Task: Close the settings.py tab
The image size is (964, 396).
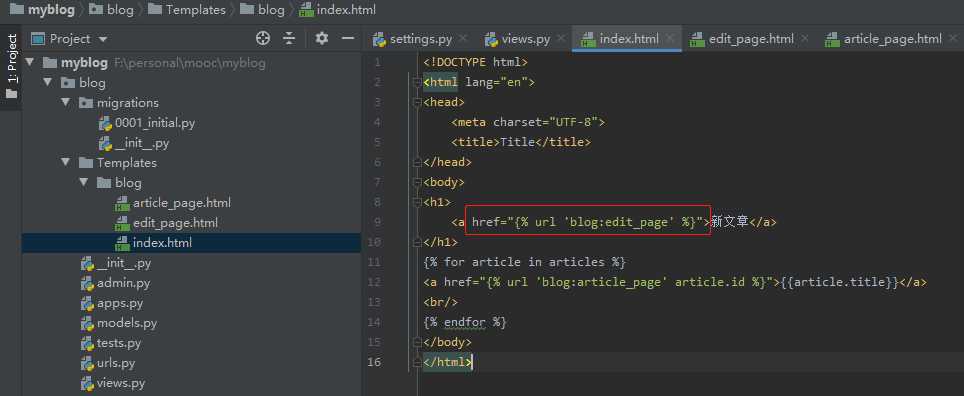Action: point(463,39)
